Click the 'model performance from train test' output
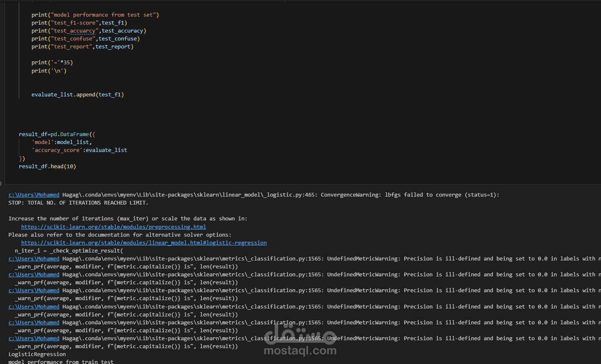Screen dimensions: 601x364 click(x=61, y=361)
